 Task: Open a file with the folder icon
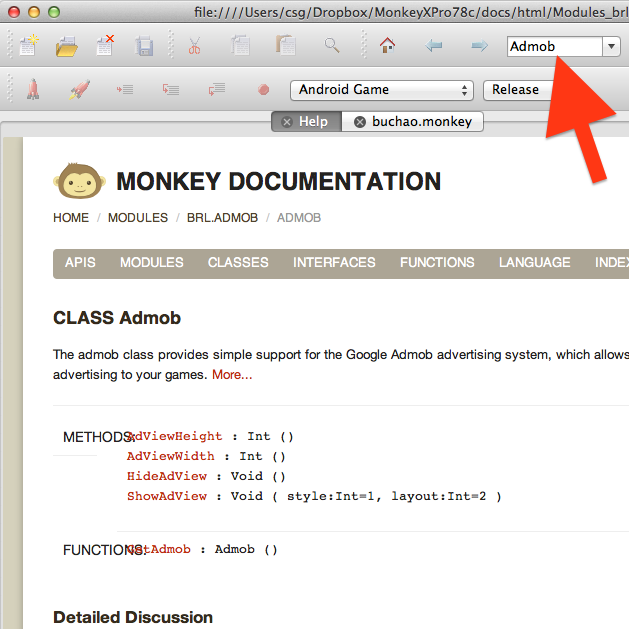(x=67, y=46)
